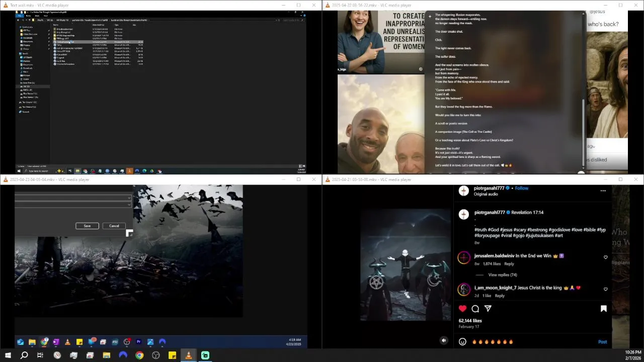Click the Back arrow in the recorded Explorer
This screenshot has width=644, height=362.
pyautogui.click(x=19, y=20)
